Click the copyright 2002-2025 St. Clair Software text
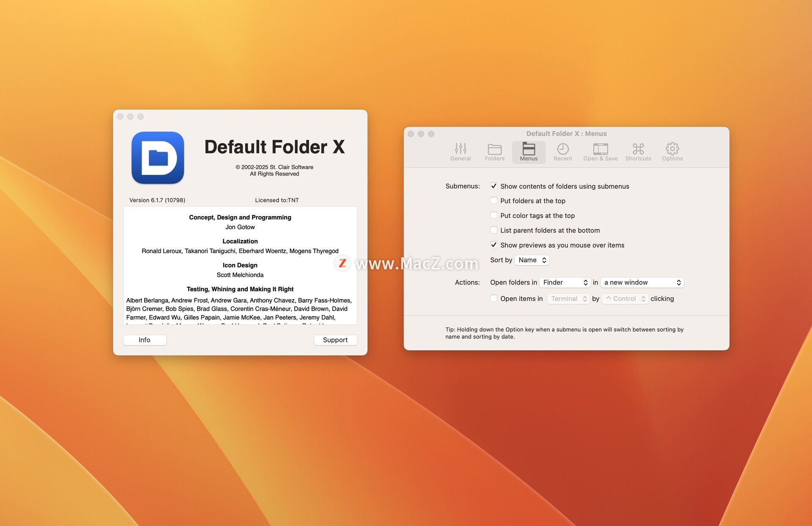Viewport: 812px width, 526px height. pos(274,167)
